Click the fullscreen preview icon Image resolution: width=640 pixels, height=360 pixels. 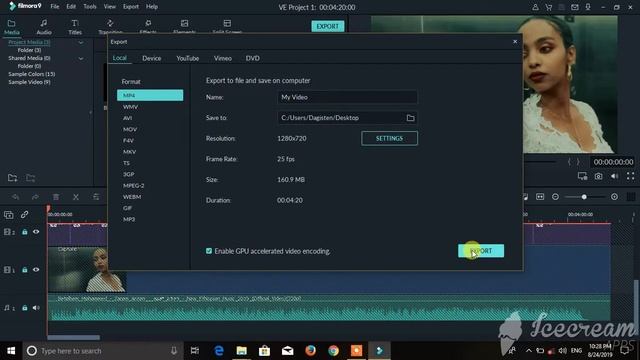pos(631,176)
